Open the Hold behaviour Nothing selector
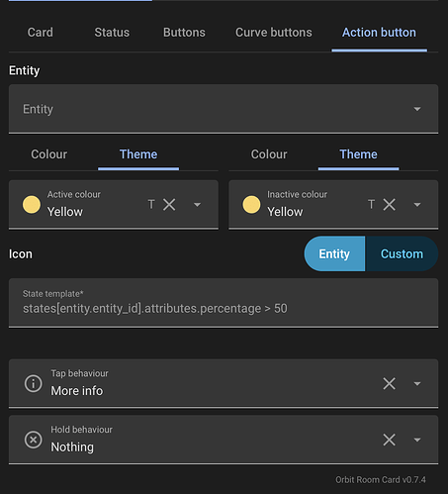 click(224, 440)
